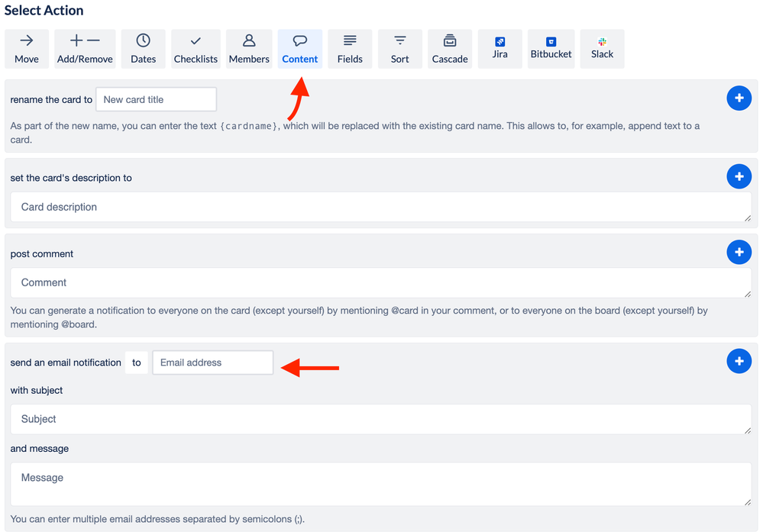763x532 pixels.
Task: Click the email Subject field
Action: point(380,418)
